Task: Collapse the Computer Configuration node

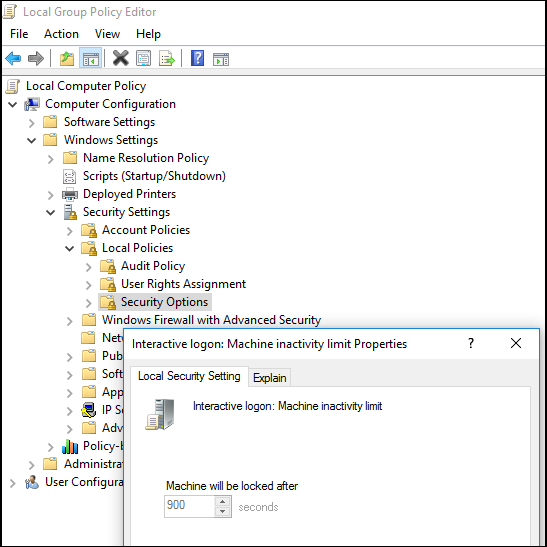Action: tap(13, 104)
